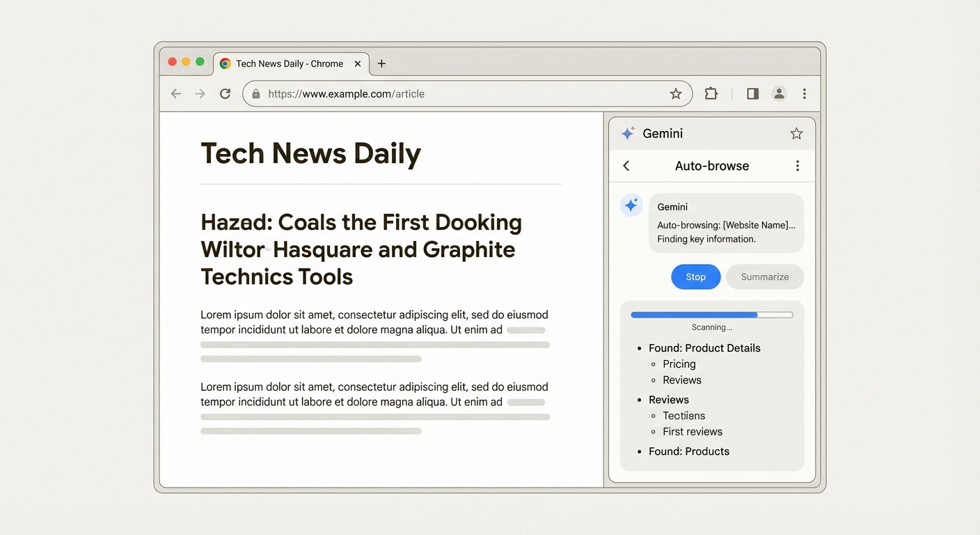Go back in the Auto-browse panel
Image resolution: width=980 pixels, height=535 pixels.
(626, 166)
